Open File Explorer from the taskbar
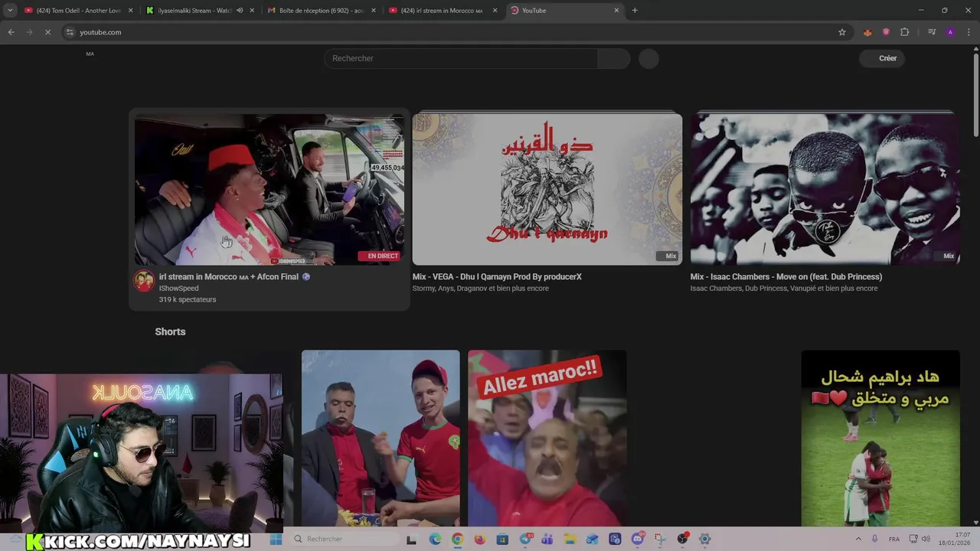This screenshot has height=551, width=980. (570, 539)
